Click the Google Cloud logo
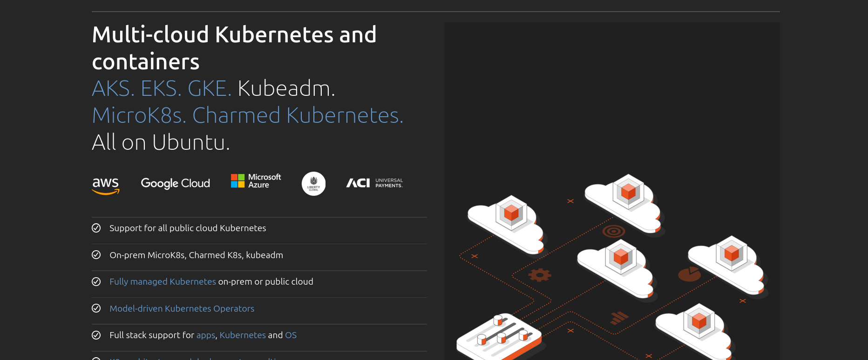The width and height of the screenshot is (868, 360). point(175,183)
